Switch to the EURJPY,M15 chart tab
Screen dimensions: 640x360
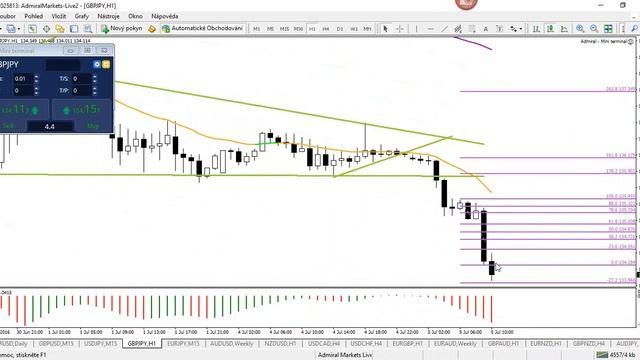pos(183,344)
